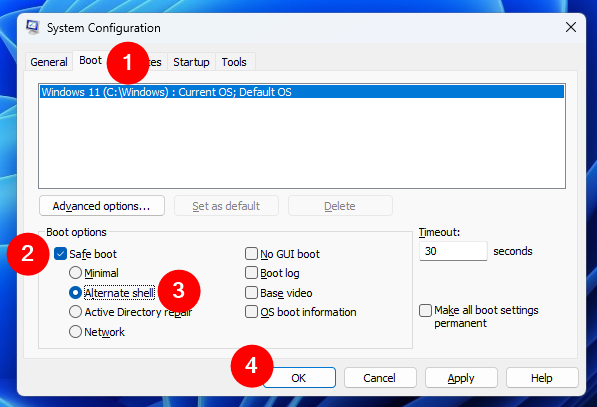Confirm with the OK button
This screenshot has width=597, height=407.
299,378
